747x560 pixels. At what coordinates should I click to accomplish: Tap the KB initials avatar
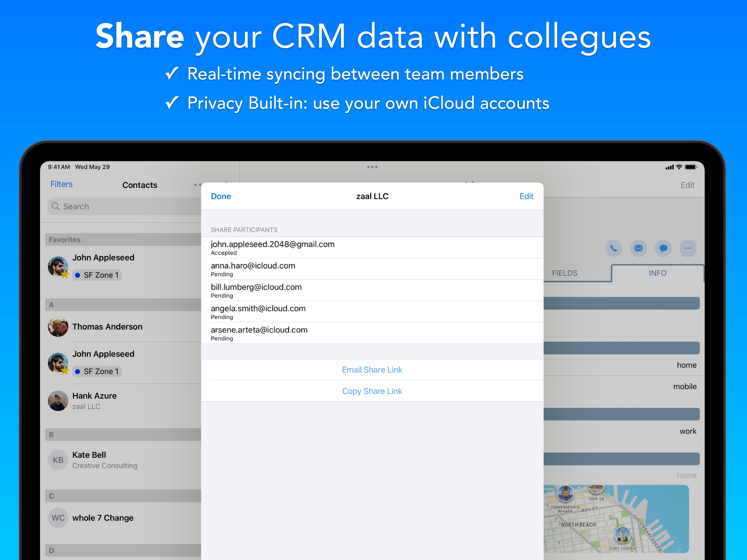click(x=58, y=460)
